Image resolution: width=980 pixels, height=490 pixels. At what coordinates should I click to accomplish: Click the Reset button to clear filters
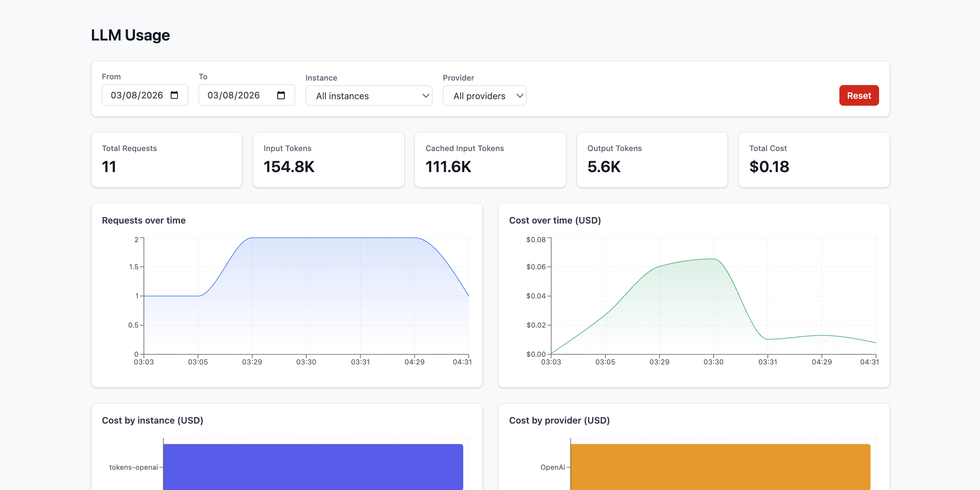[x=859, y=95]
